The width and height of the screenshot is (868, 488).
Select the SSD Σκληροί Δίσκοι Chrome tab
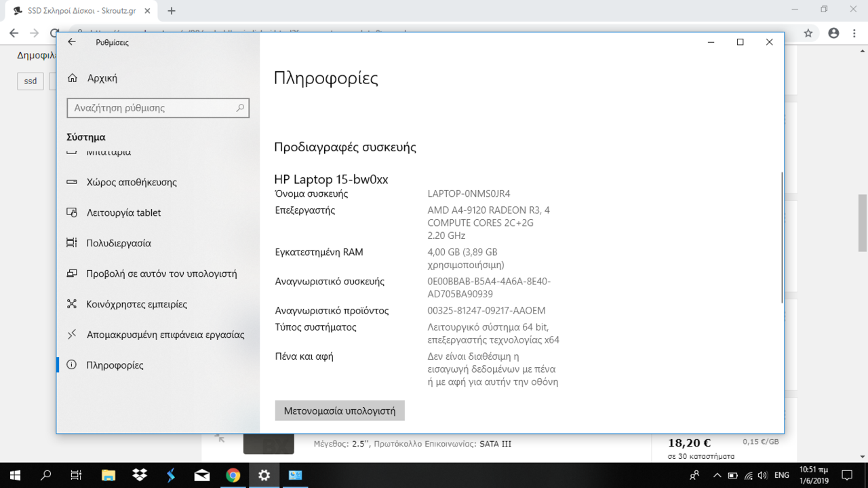tap(82, 11)
